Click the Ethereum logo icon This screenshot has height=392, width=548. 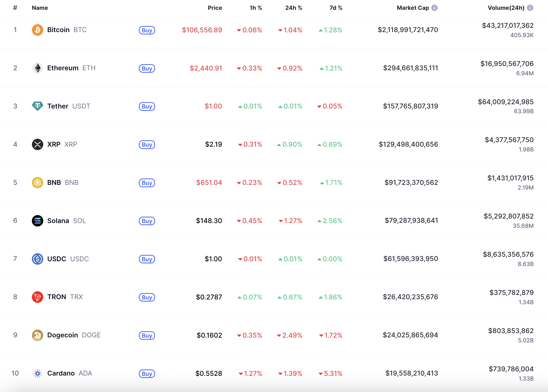37,68
